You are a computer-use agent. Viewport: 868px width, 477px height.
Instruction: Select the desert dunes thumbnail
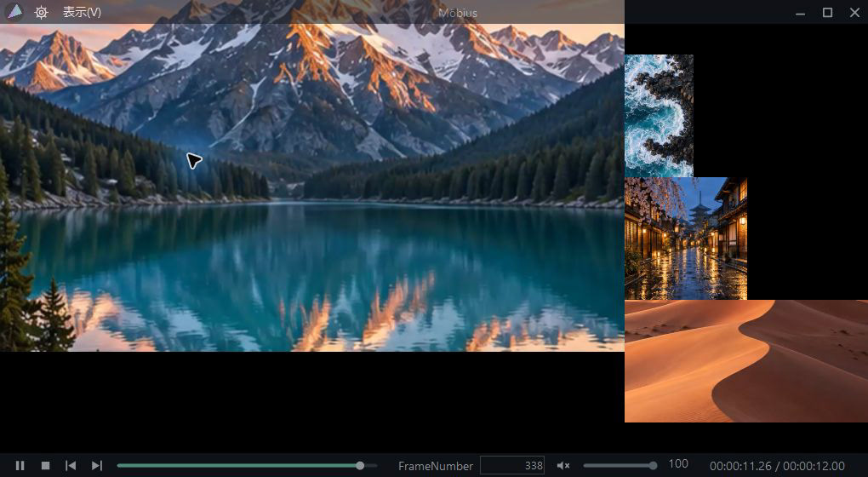746,361
